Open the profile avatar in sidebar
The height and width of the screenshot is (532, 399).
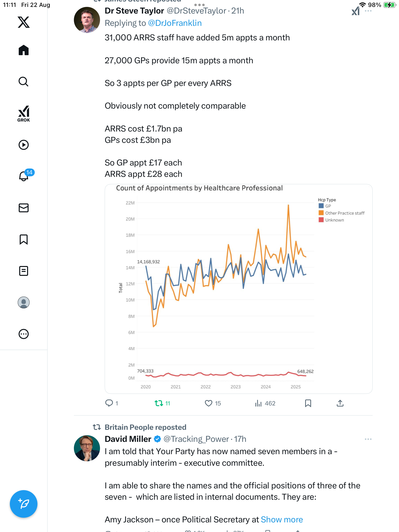24,302
